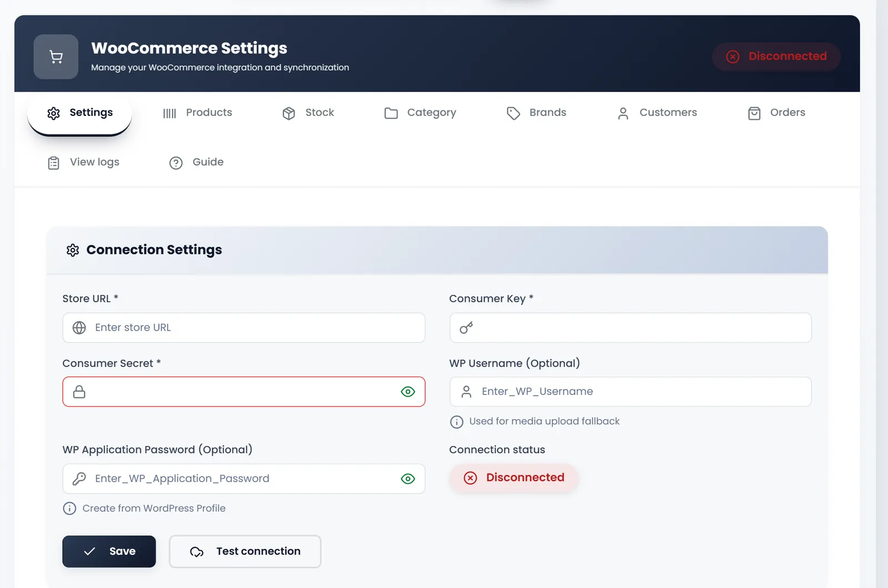Image resolution: width=888 pixels, height=588 pixels.
Task: Switch to the Products tab
Action: [198, 113]
